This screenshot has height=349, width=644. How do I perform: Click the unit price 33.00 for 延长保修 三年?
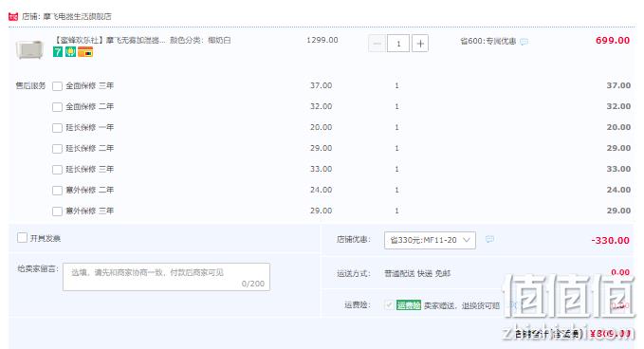(x=322, y=169)
